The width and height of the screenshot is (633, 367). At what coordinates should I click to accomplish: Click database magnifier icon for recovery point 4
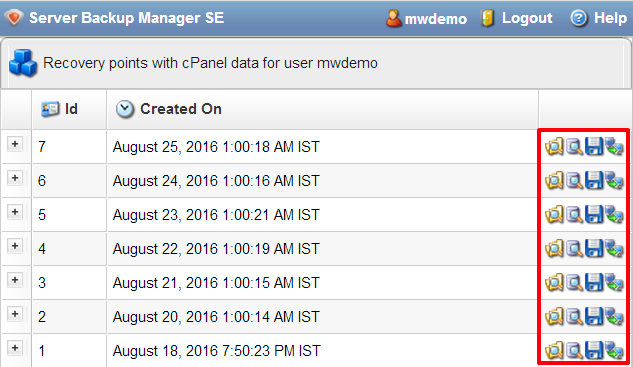point(574,248)
